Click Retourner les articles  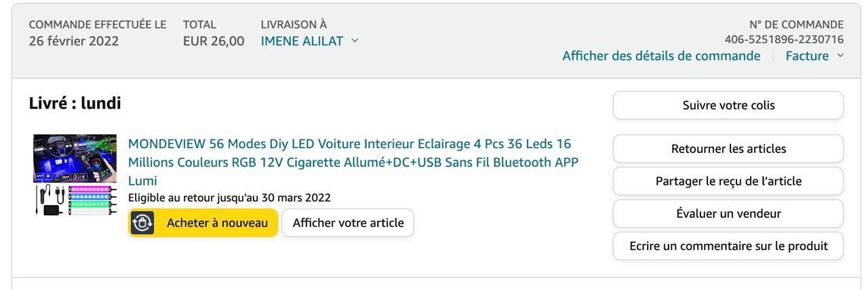pos(728,149)
